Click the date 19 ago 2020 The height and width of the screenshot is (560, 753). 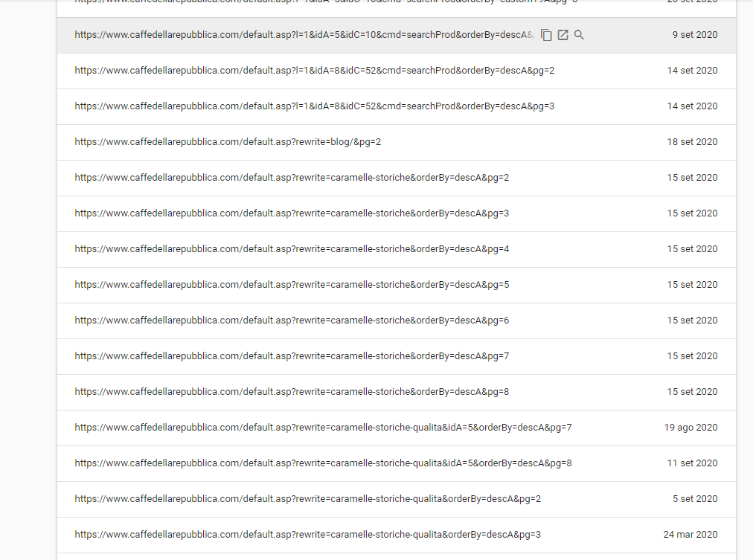[691, 428]
